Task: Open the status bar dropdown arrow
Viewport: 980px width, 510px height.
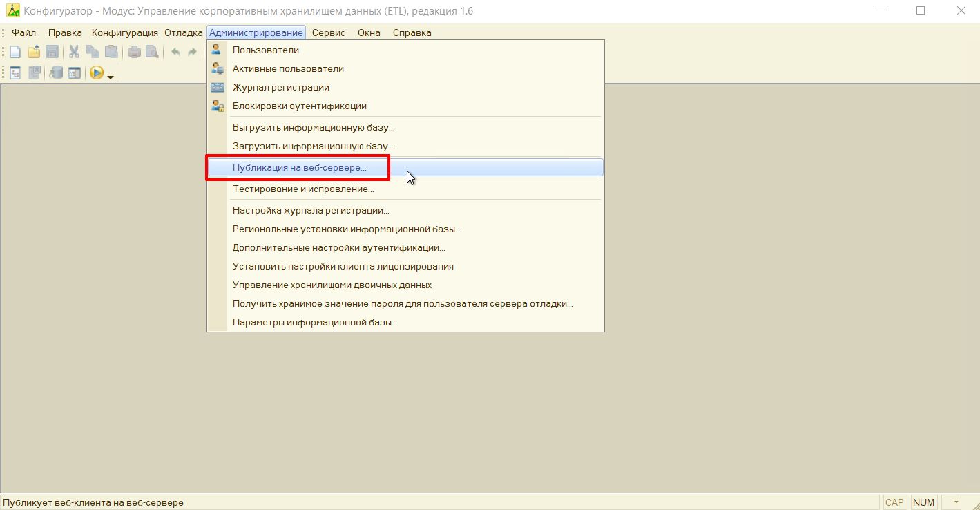Action: tap(957, 502)
